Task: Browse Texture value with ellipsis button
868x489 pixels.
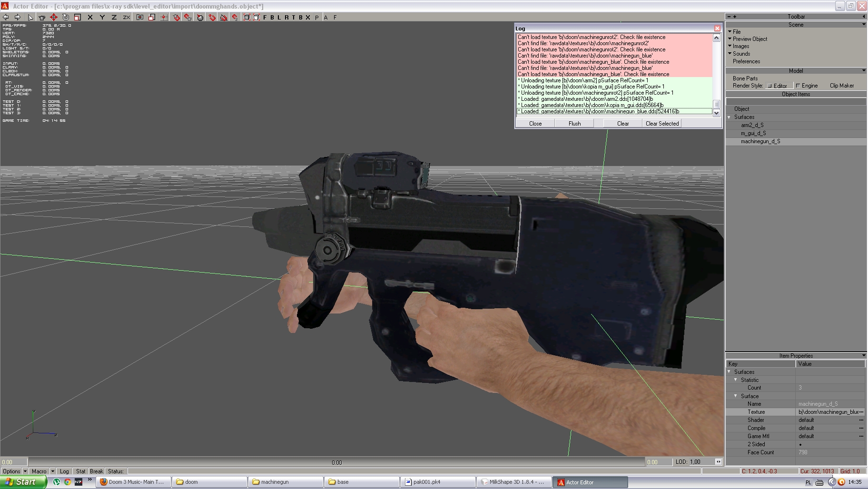Action: point(861,412)
